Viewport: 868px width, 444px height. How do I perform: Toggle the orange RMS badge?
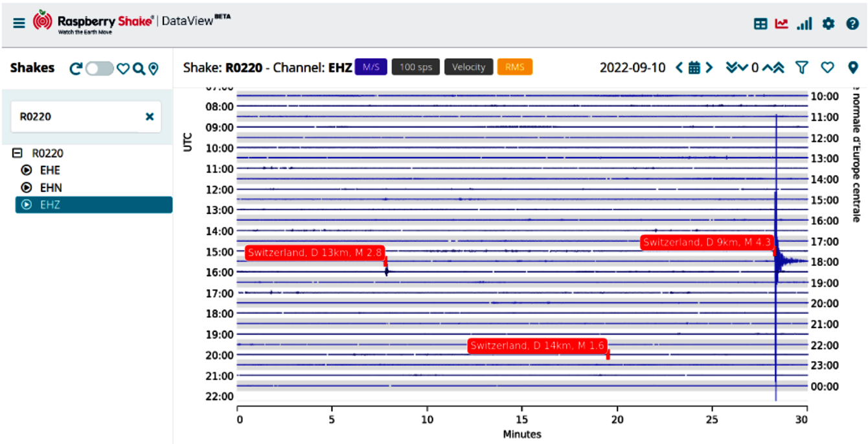[x=514, y=67]
